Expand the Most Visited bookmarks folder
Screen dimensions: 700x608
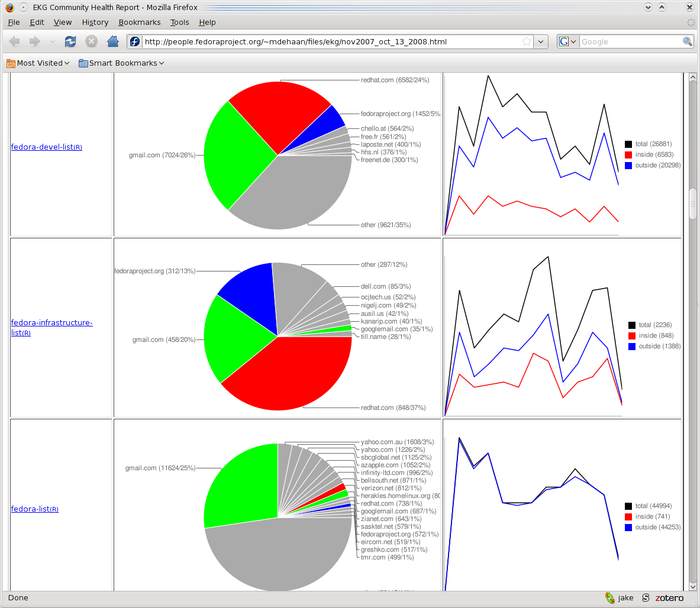pos(38,63)
